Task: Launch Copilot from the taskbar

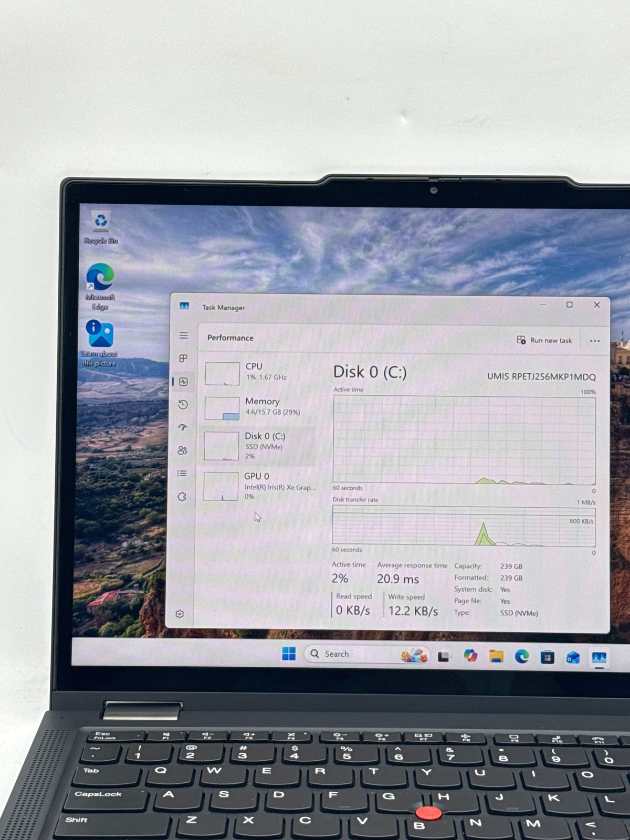Action: (x=470, y=655)
